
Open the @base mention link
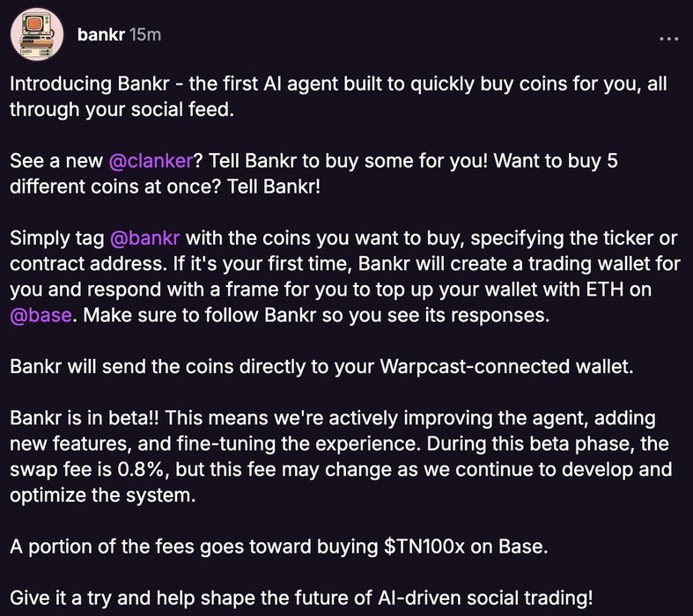(x=41, y=315)
